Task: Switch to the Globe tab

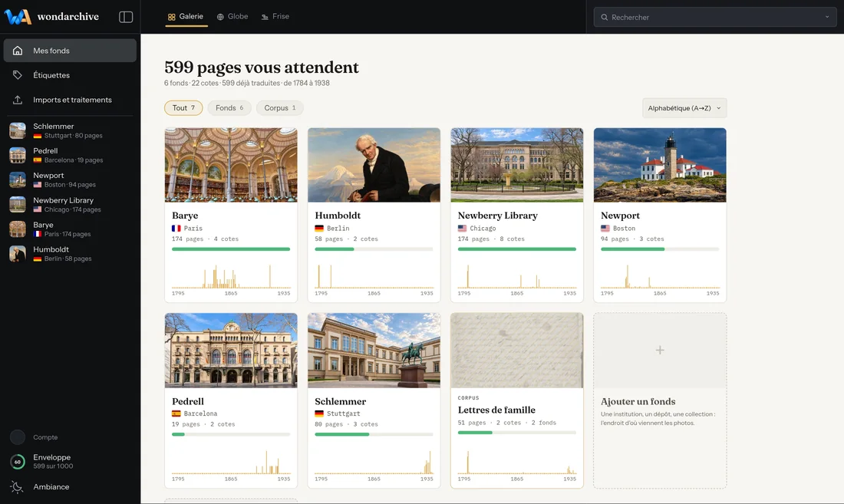Action: (232, 17)
